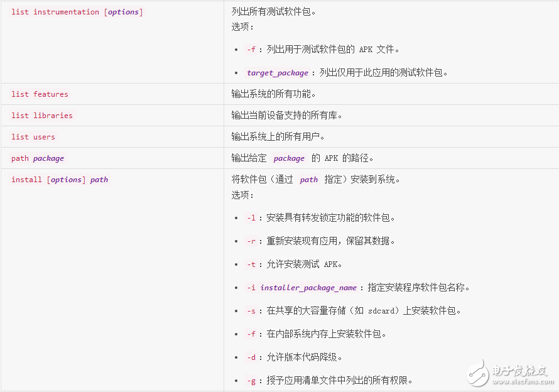Screen dimensions: 559x392
Task: Click the 'path package' command in left column
Action: pos(38,158)
